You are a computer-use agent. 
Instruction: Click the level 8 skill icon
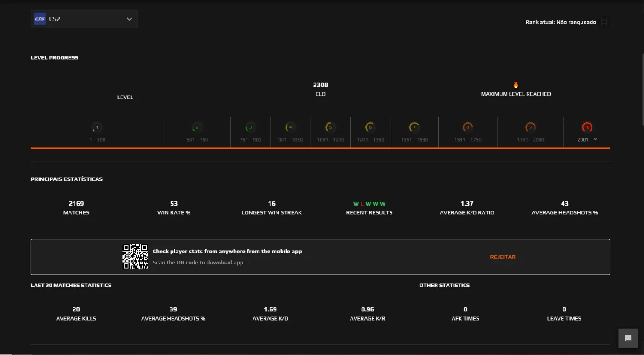[x=468, y=127]
